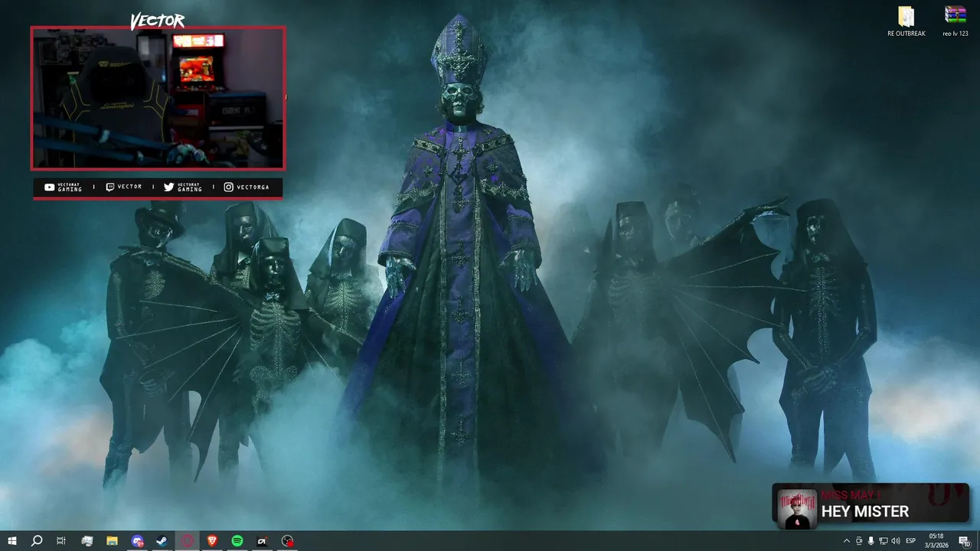Open taskbar Search magnifier
980x551 pixels.
36,541
